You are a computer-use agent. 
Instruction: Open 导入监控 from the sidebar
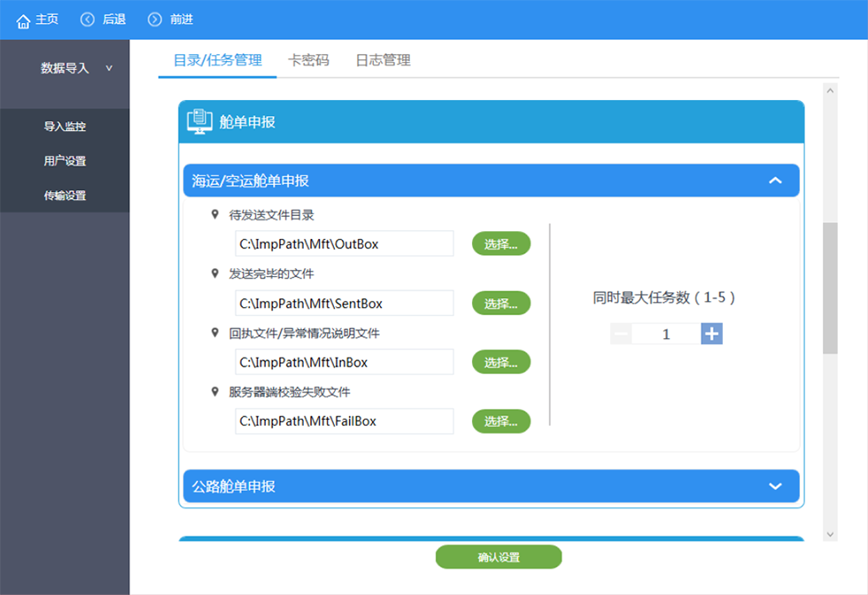pos(65,126)
